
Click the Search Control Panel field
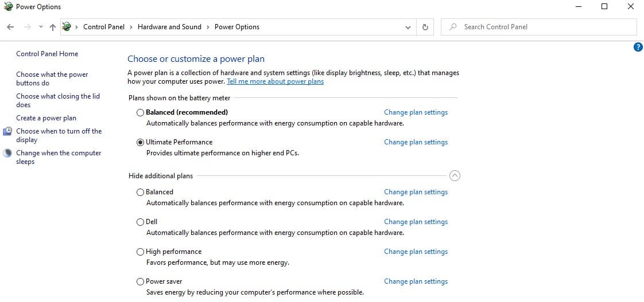click(x=538, y=27)
